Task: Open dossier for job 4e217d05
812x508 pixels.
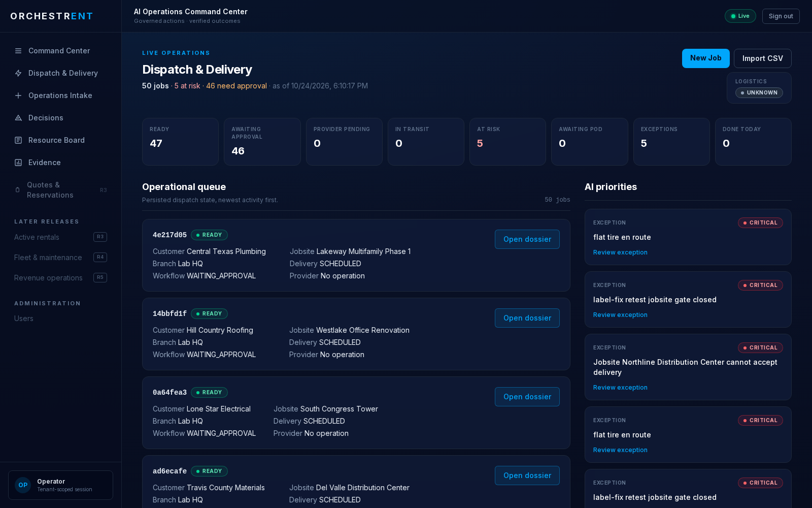Action: [x=527, y=239]
